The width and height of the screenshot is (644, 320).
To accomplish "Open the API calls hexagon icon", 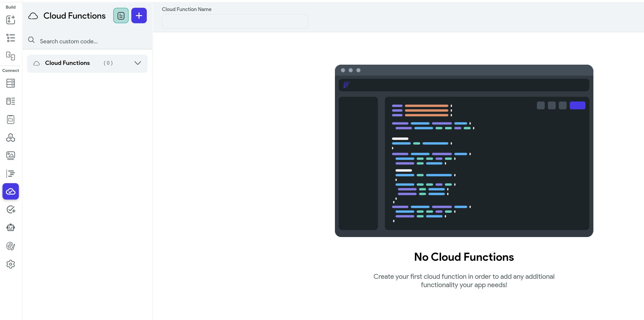I will [10, 138].
